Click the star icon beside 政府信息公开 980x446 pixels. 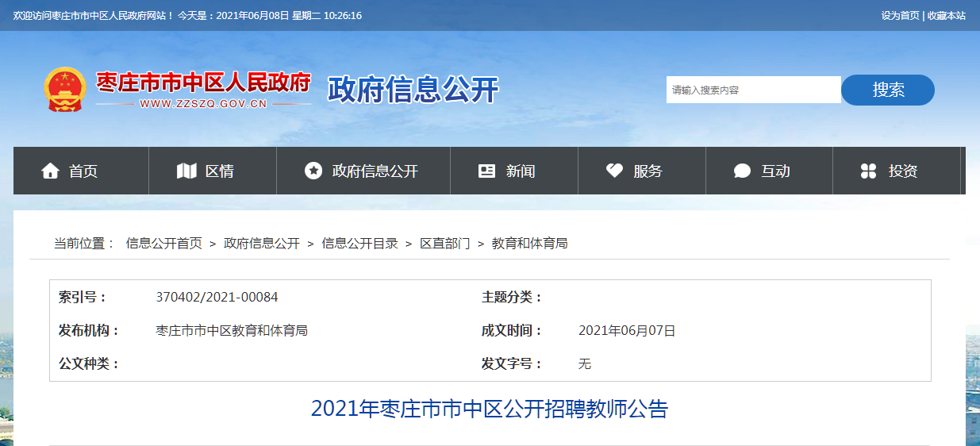(313, 171)
